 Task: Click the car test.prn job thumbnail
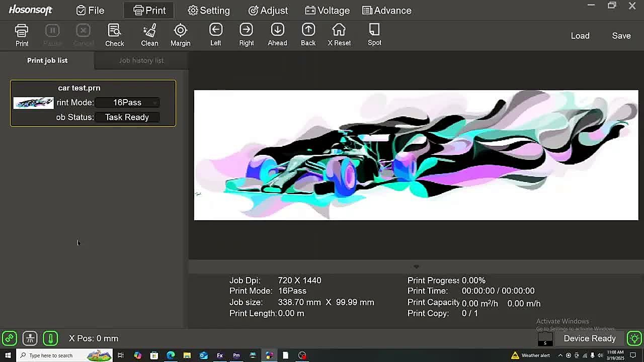[33, 103]
